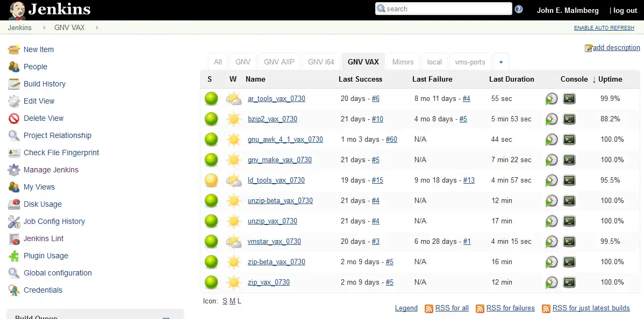Click the Project Relationship magnifier icon
The height and width of the screenshot is (319, 644).
tap(14, 135)
